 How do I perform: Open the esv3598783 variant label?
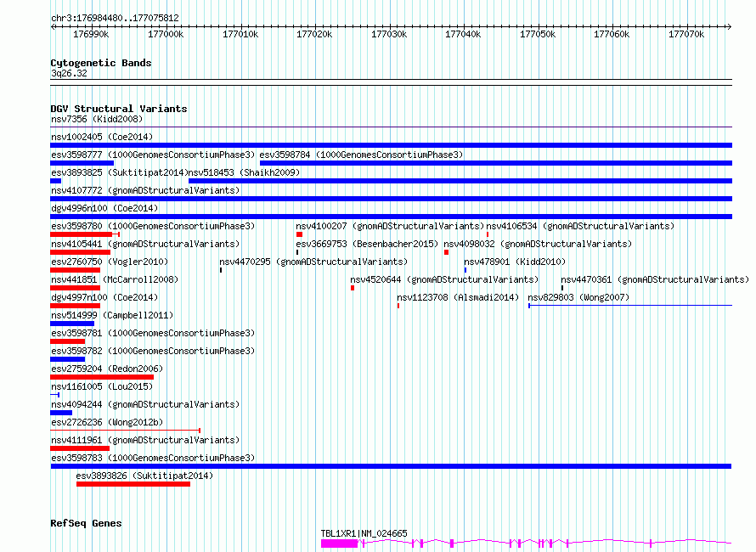point(153,458)
